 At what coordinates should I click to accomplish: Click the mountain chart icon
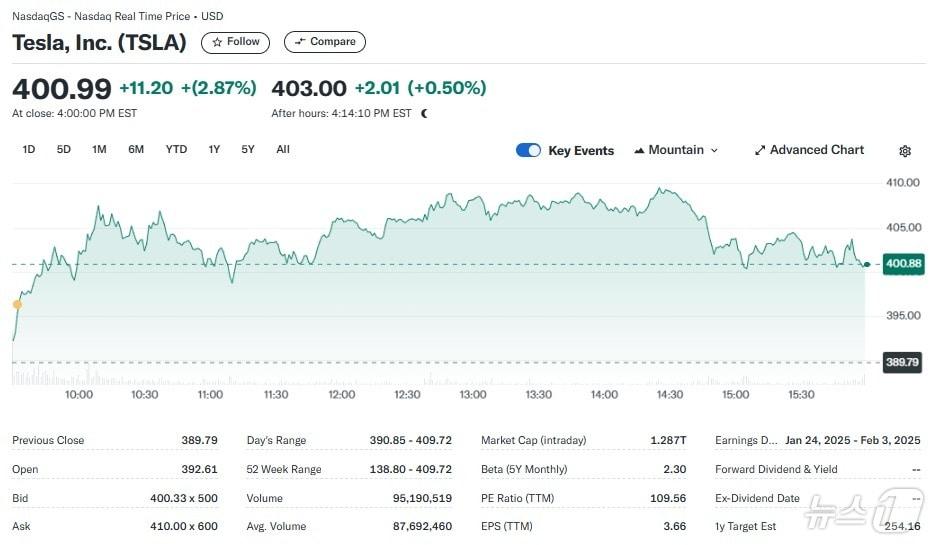tap(638, 151)
